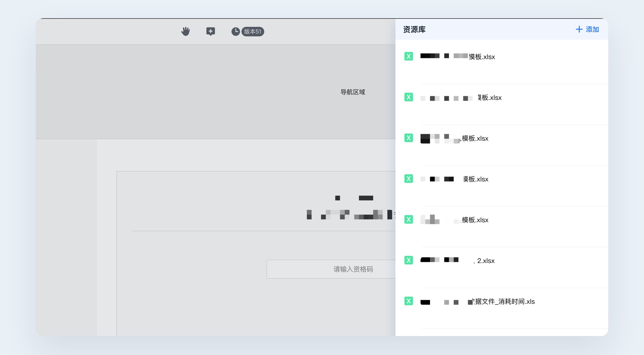The width and height of the screenshot is (644, 355).
Task: Click Excel icon of fifth listed file
Action: click(x=409, y=220)
